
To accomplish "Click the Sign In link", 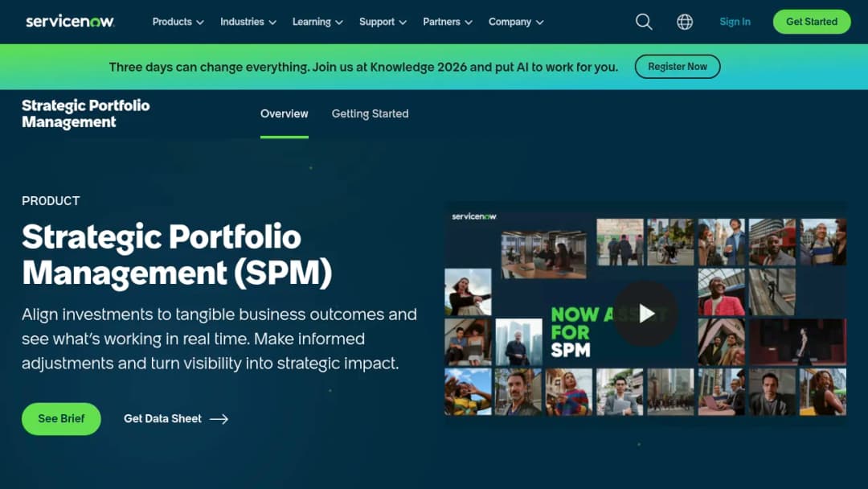I will pyautogui.click(x=735, y=22).
